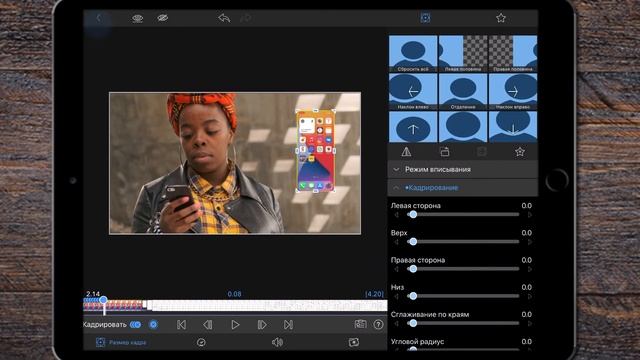Increase 'Левая сторона' with the right arrow
Screen dimensions: 640x360
coord(530,215)
